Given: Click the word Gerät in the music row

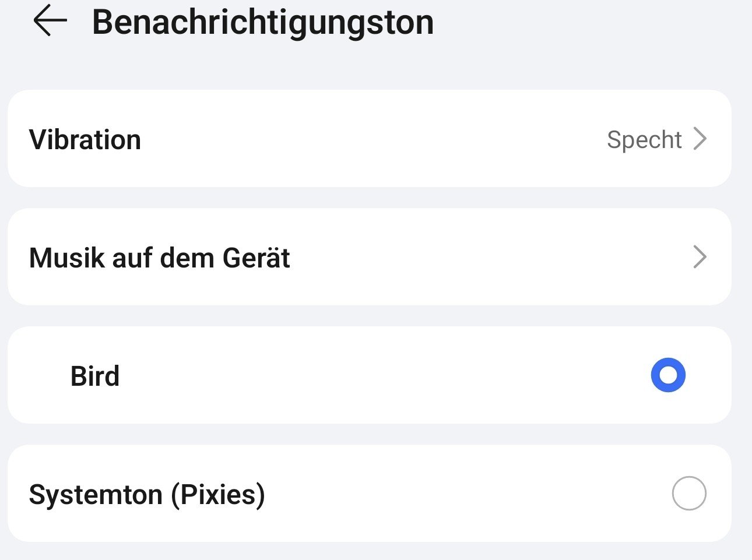Looking at the screenshot, I should pyautogui.click(x=256, y=258).
